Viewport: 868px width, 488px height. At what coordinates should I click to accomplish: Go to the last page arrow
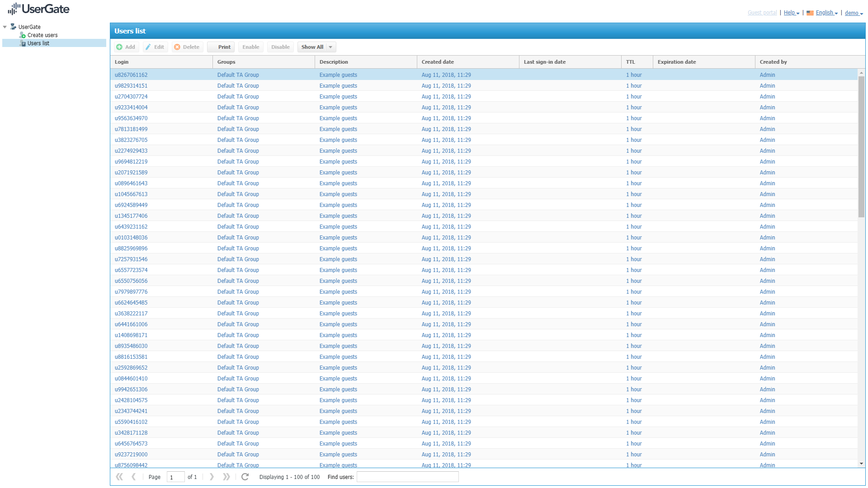(226, 477)
